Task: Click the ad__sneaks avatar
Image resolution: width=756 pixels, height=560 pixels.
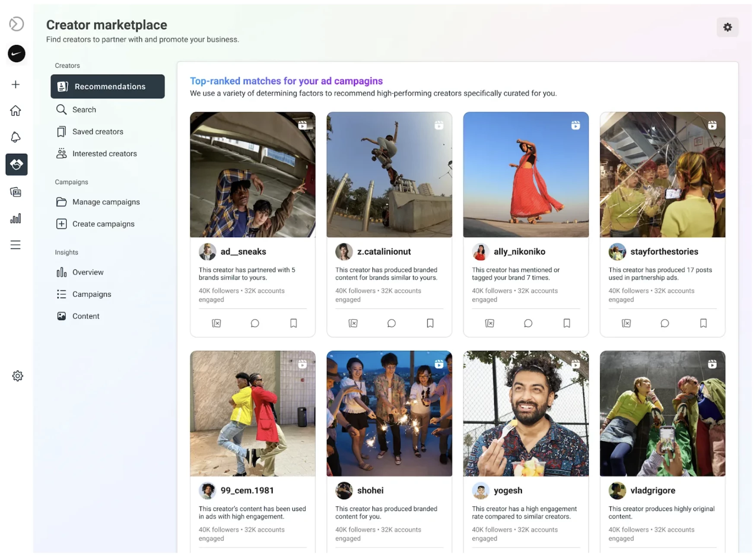Action: pyautogui.click(x=207, y=251)
